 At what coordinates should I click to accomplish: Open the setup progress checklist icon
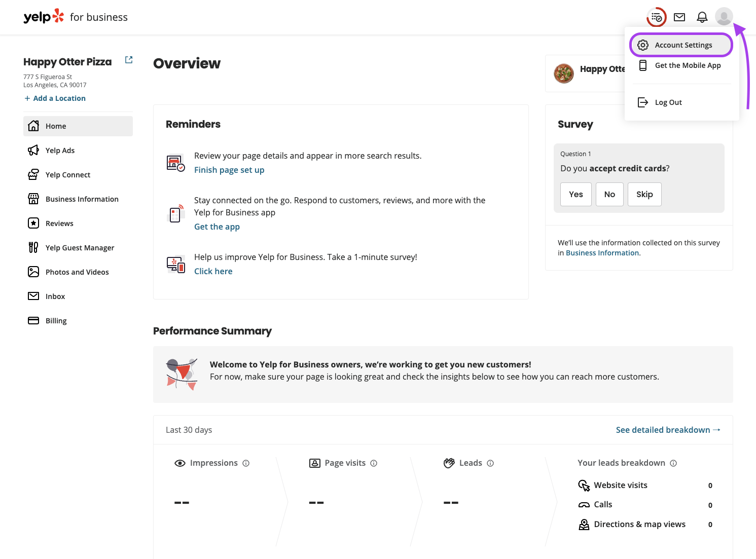pyautogui.click(x=657, y=17)
